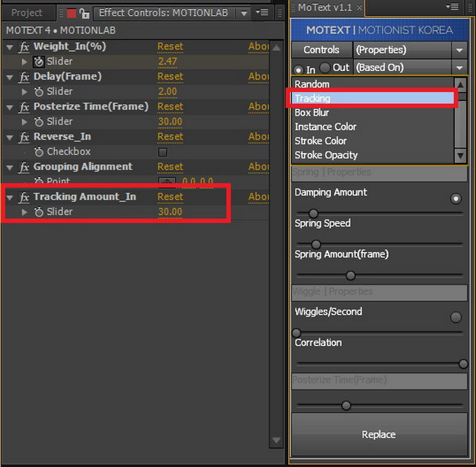
Task: Click the Wiggles/Second slider handle
Action: click(x=296, y=333)
